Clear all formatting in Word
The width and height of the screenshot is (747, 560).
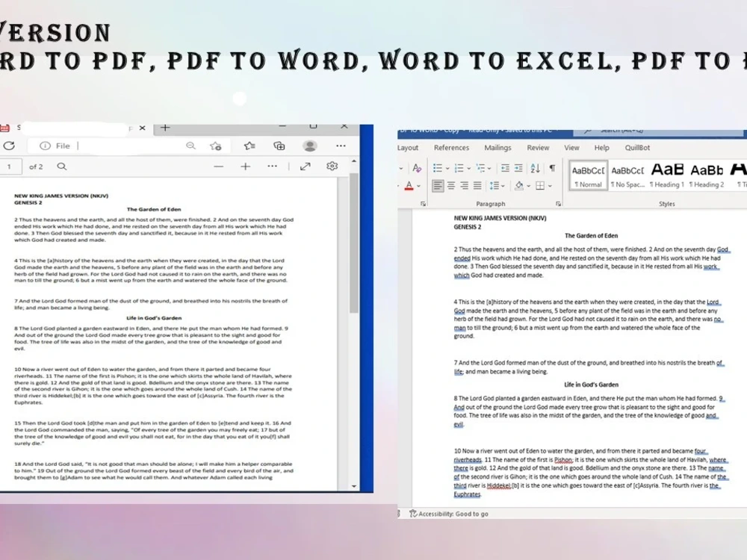click(x=417, y=168)
